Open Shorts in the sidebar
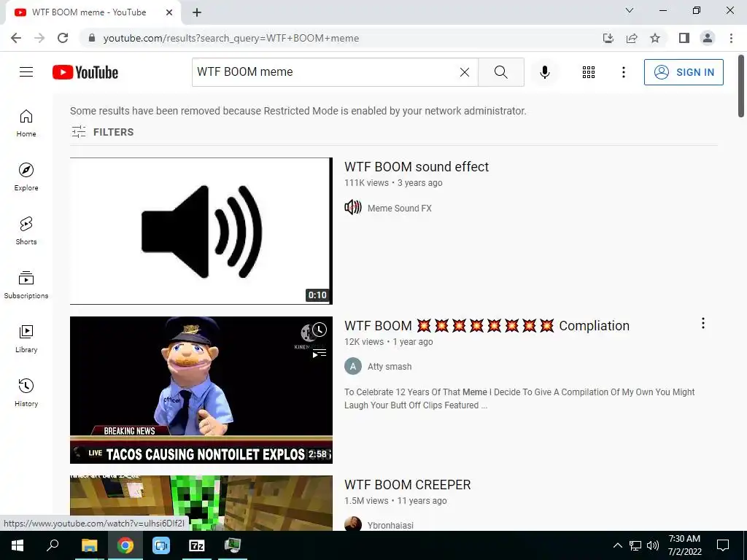The image size is (747, 560). click(26, 231)
